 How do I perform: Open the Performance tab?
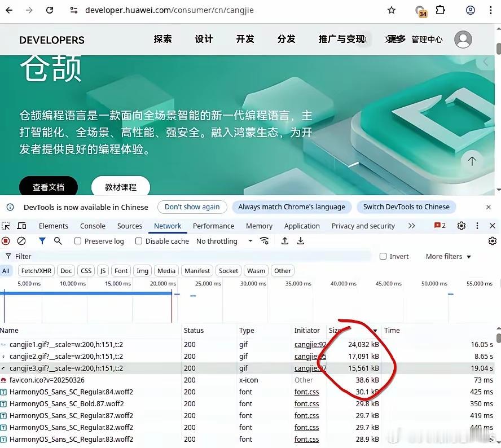pyautogui.click(x=213, y=226)
